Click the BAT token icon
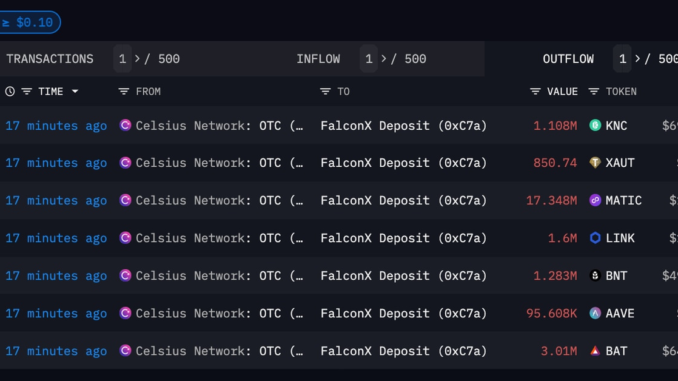Viewport: 678px width, 381px height. pyautogui.click(x=595, y=351)
